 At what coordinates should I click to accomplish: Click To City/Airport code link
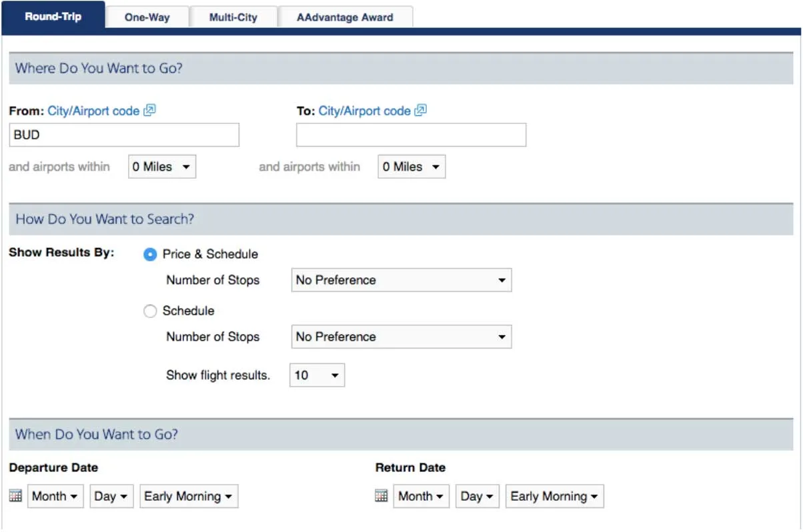point(364,111)
